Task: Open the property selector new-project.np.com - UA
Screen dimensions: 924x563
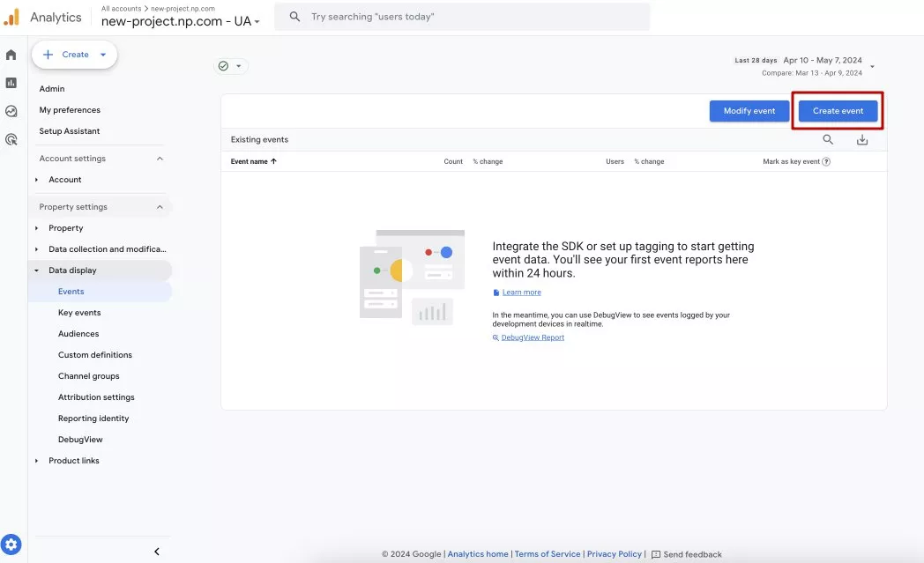Action: click(181, 21)
